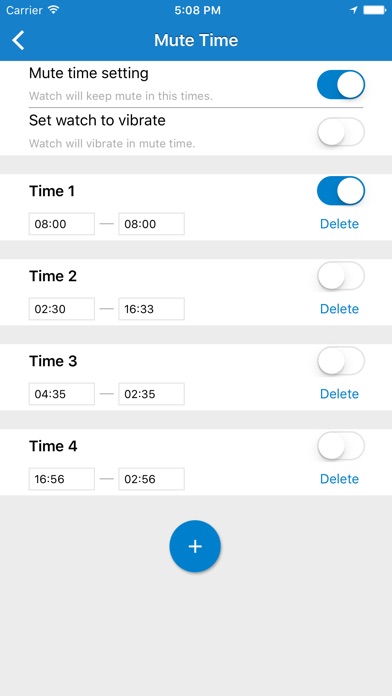Screen dimensions: 392x696
Task: Open Time 2 start time 02:30
Action: click(62, 308)
